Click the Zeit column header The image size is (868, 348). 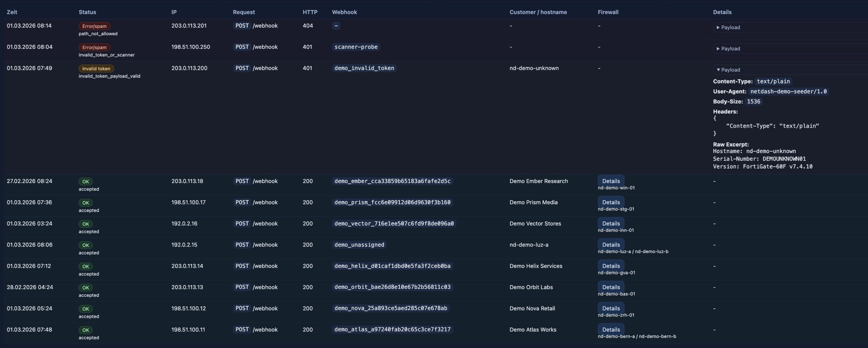12,12
